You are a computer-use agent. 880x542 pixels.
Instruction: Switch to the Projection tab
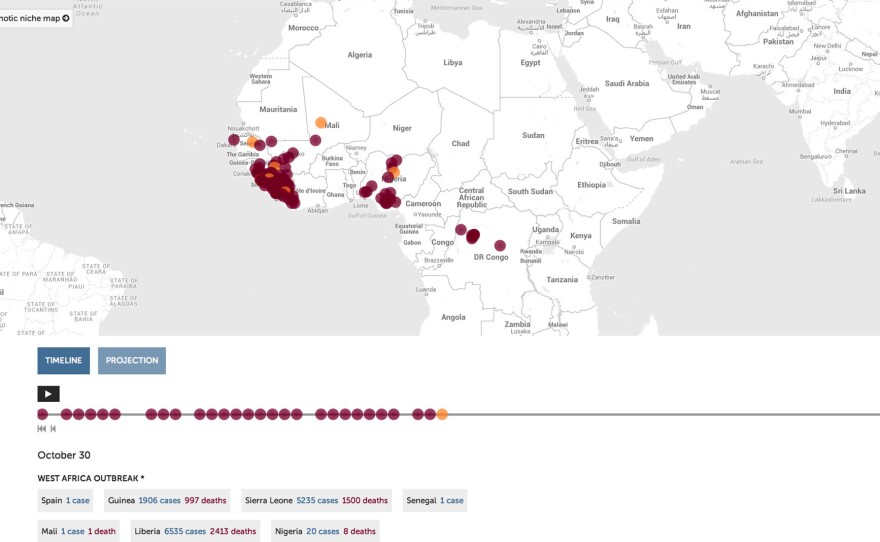click(x=132, y=361)
